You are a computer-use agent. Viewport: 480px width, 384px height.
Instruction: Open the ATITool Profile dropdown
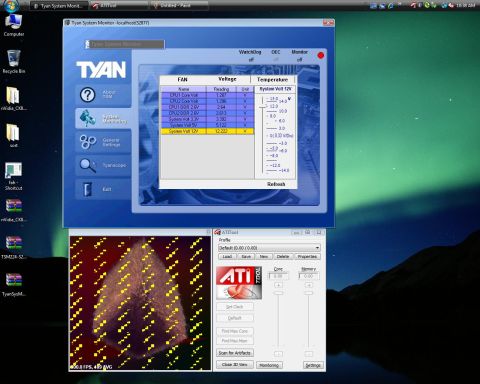click(269, 248)
